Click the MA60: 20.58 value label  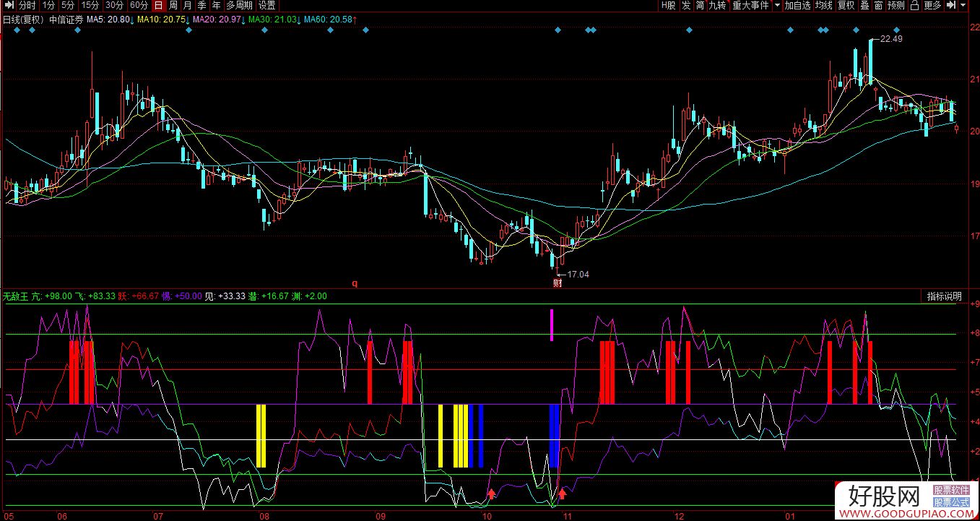[x=329, y=20]
